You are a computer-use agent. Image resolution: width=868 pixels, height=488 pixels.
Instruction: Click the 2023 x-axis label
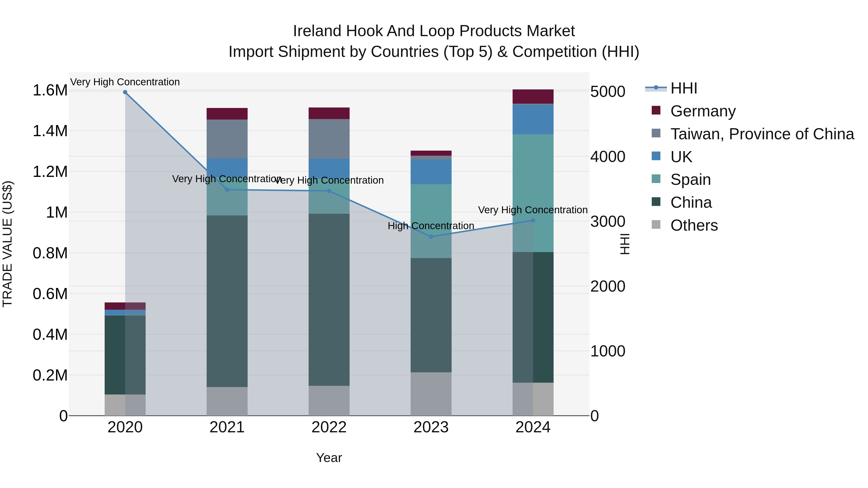click(431, 427)
